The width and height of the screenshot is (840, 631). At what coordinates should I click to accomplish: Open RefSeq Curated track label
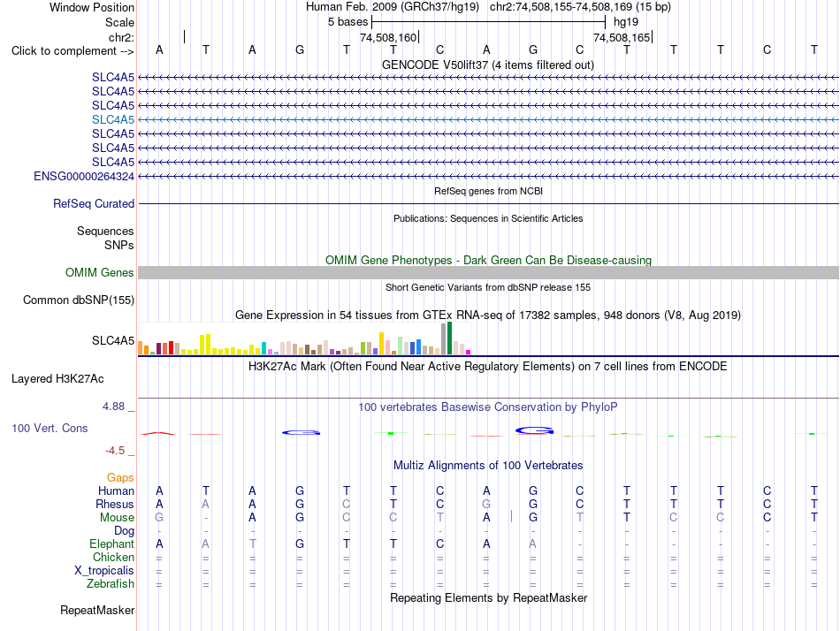point(94,203)
